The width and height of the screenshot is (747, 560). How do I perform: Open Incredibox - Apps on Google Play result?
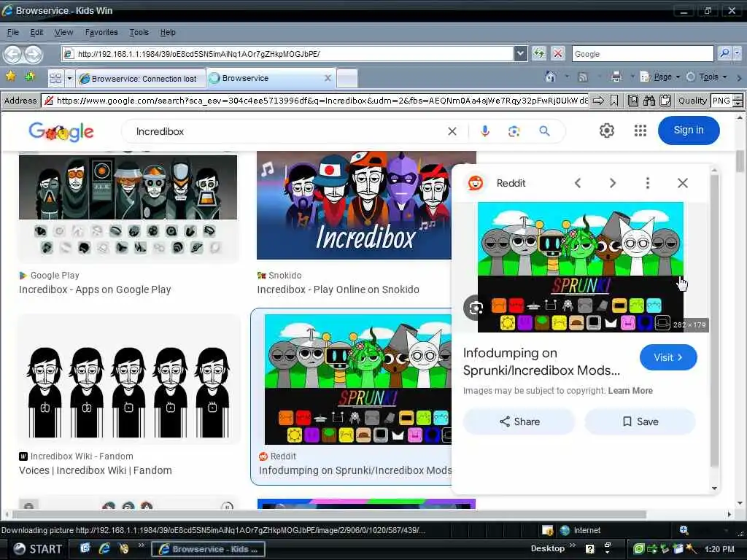95,289
